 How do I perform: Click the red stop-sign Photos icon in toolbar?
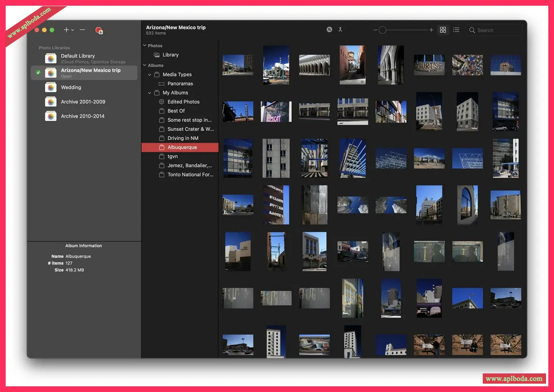pyautogui.click(x=99, y=30)
